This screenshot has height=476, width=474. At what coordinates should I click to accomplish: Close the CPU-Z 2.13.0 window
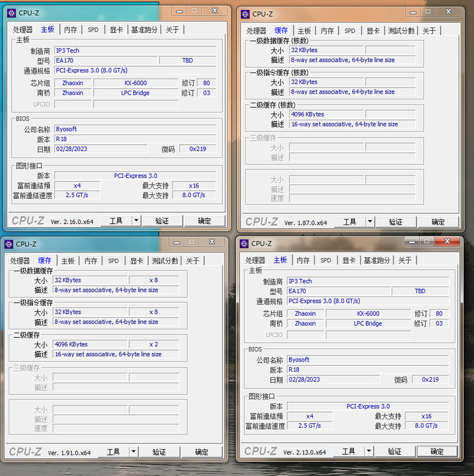[x=448, y=242]
